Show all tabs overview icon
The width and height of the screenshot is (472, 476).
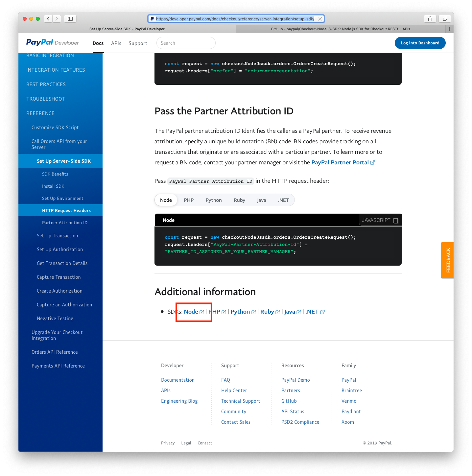click(445, 19)
